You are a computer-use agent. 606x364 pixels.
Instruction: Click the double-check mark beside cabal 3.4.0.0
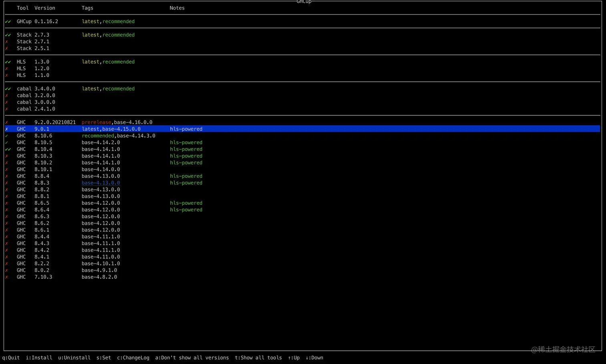click(x=8, y=89)
